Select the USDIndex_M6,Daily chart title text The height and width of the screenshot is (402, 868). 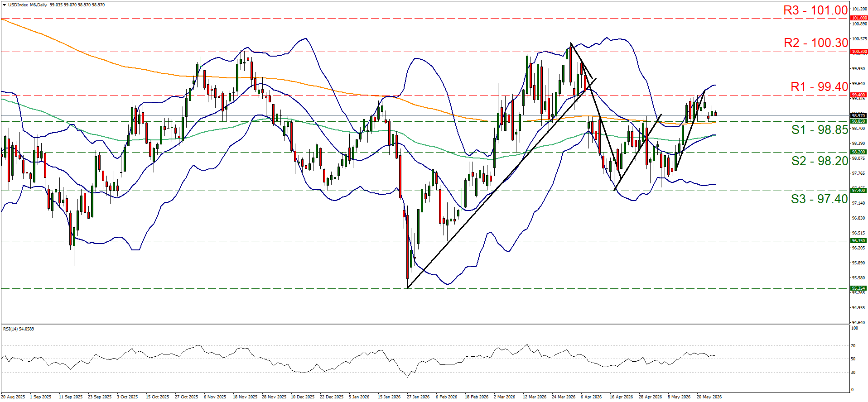[x=27, y=5]
